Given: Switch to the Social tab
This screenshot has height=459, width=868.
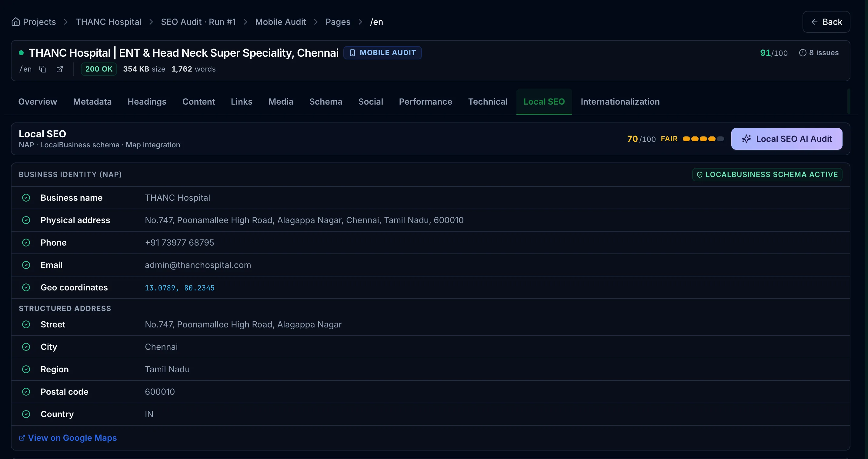Looking at the screenshot, I should (x=371, y=102).
